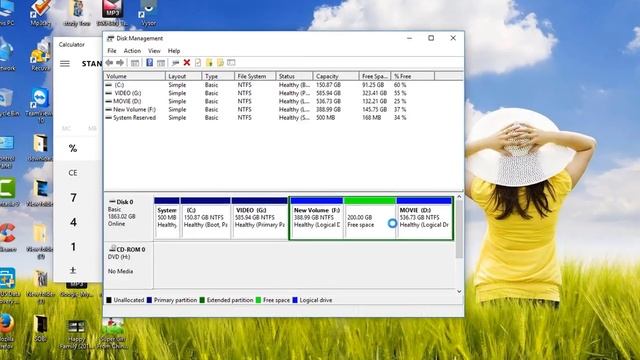Sort by the Capacity column header
The image size is (640, 360).
(x=336, y=76)
